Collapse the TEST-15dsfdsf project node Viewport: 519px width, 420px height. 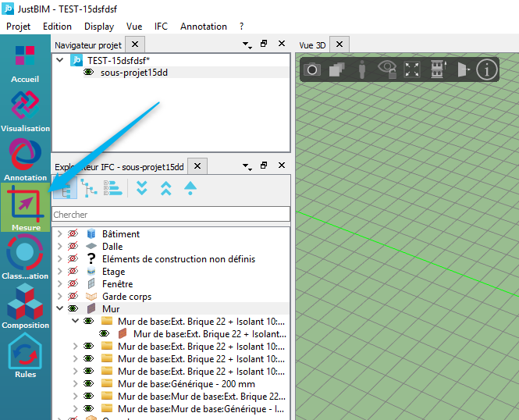pyautogui.click(x=60, y=60)
